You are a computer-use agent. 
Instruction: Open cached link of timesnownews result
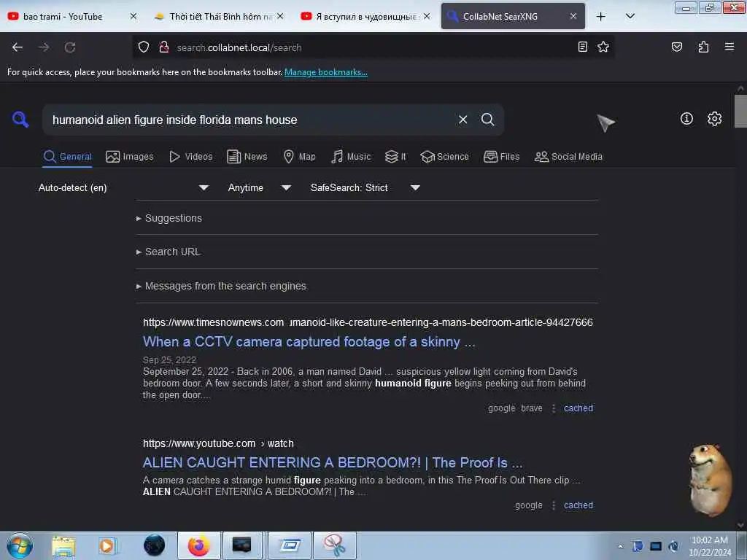coord(578,408)
